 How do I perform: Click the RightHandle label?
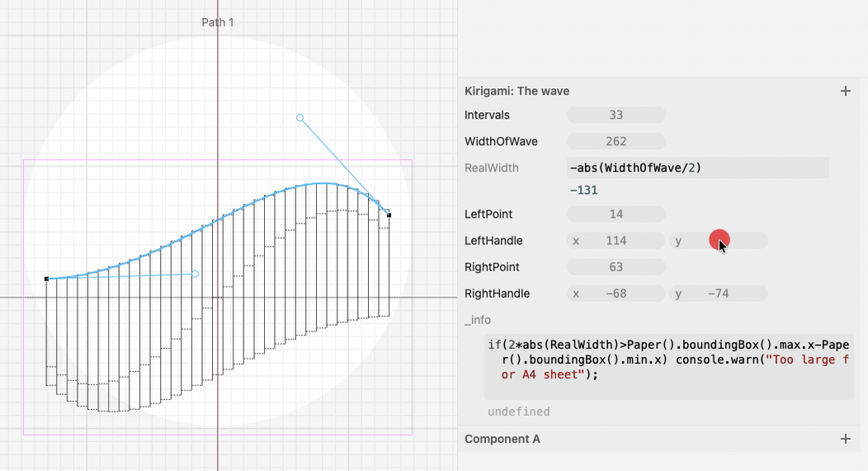497,294
